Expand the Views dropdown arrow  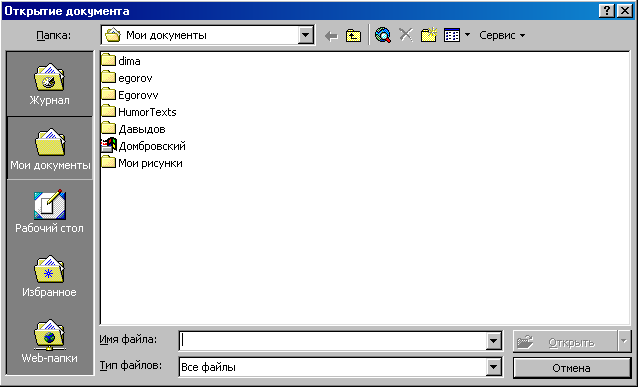coord(467,35)
